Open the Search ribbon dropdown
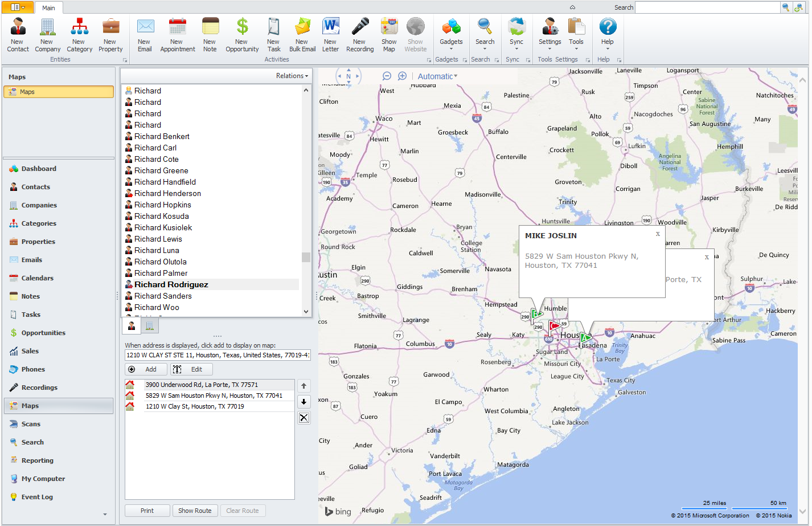812x526 pixels. point(485,35)
